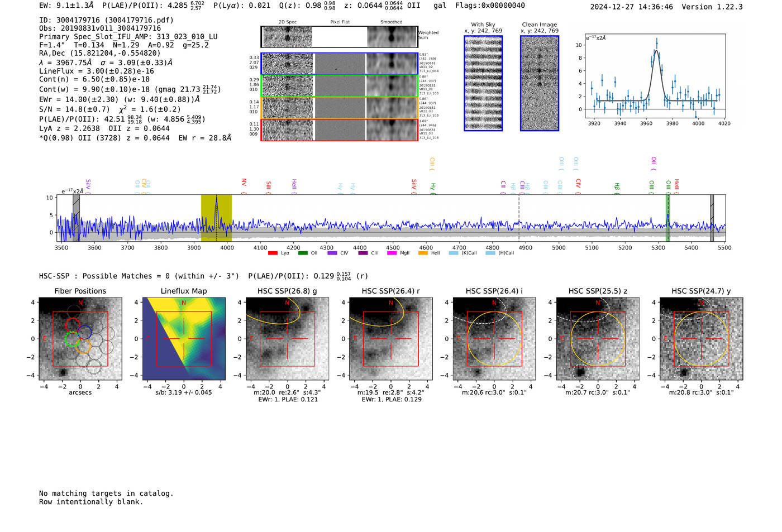Open the HSC SSP(24.7) y image
The width and height of the screenshot is (782, 532).
[701, 339]
